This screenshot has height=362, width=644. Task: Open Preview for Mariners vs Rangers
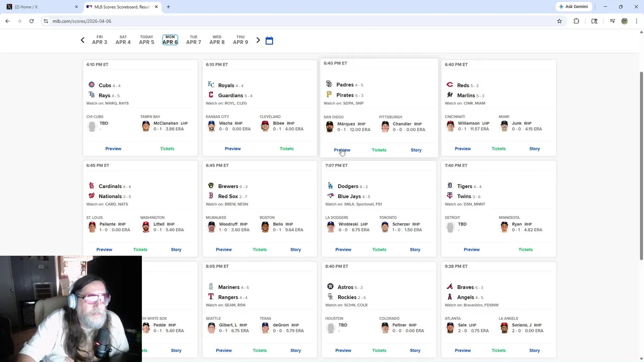tap(224, 350)
